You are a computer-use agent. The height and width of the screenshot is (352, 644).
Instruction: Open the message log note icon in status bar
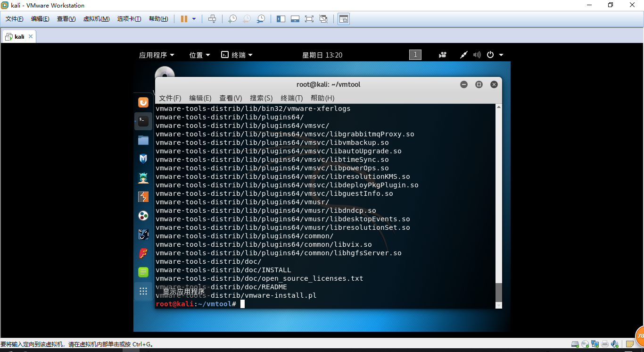point(630,344)
